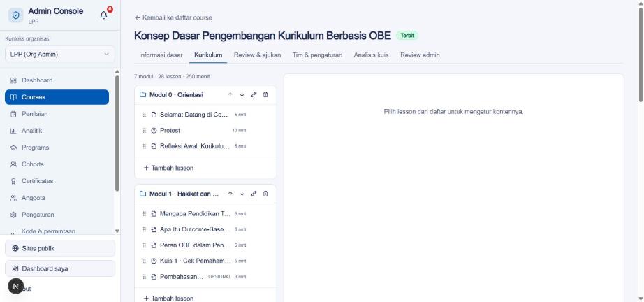Click the Modul 1 folder icon

(x=143, y=194)
